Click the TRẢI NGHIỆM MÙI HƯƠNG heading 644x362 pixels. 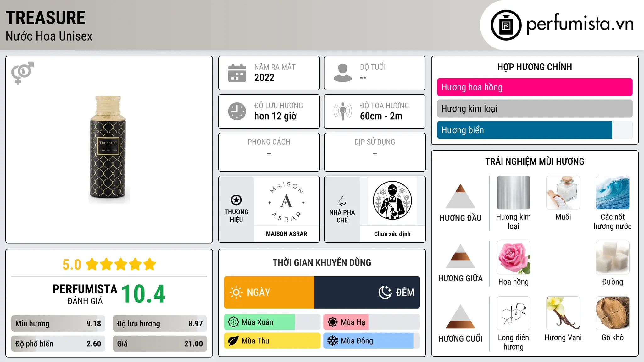(x=535, y=162)
